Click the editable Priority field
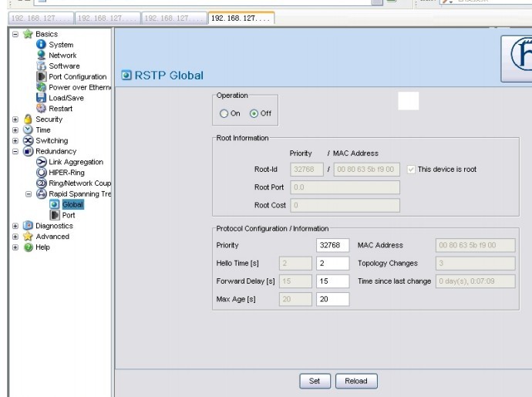532x397 pixels. (332, 245)
